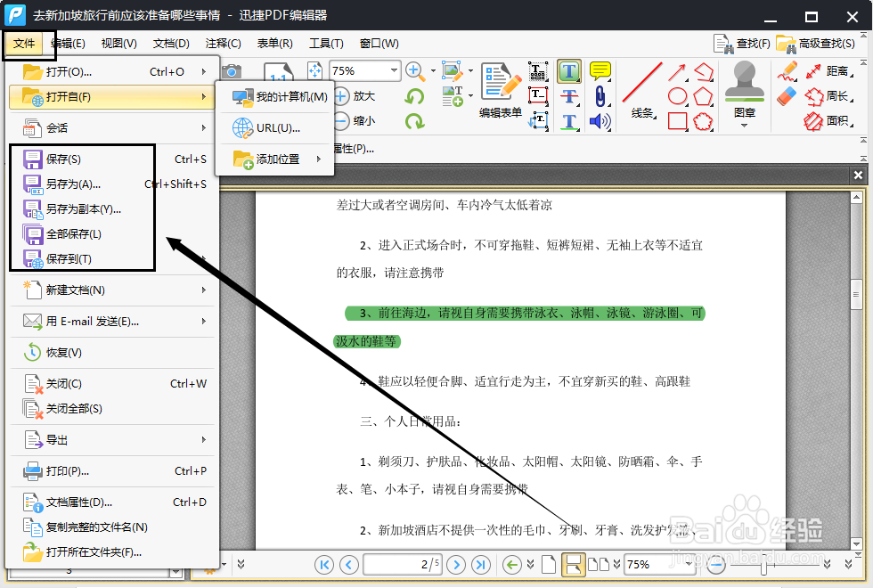Choose the strikethrough text tool

pyautogui.click(x=569, y=96)
